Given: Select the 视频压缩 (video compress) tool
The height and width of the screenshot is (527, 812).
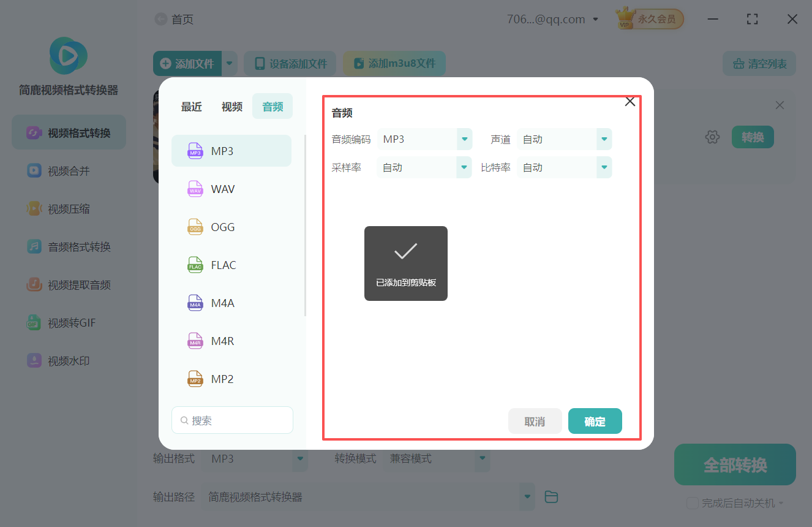Looking at the screenshot, I should click(x=67, y=208).
